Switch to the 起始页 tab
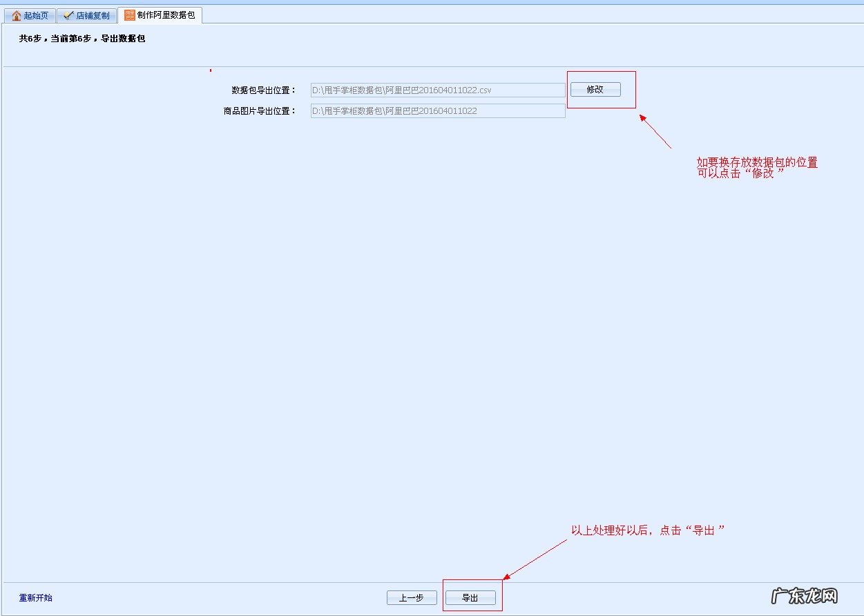This screenshot has width=864, height=616. point(33,15)
